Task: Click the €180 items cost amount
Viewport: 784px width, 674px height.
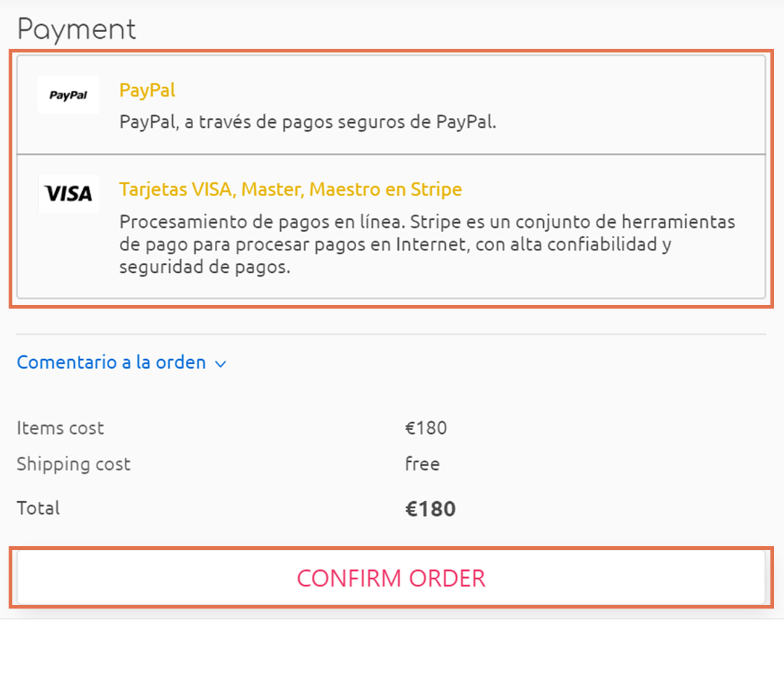Action: (425, 428)
